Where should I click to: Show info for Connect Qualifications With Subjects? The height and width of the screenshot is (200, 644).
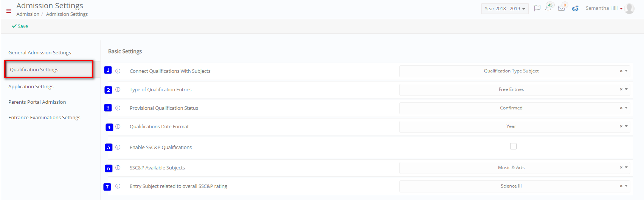pos(118,71)
